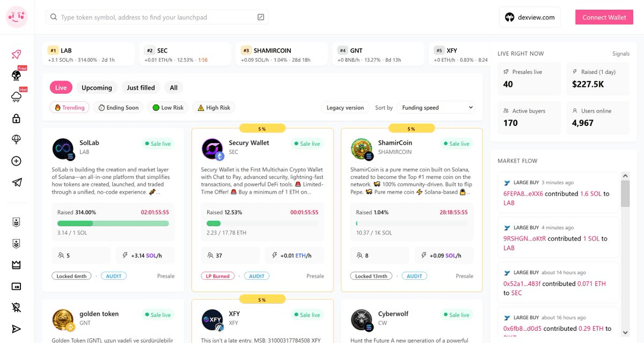This screenshot has width=644, height=343.
Task: Click the plus circle create icon
Action: pyautogui.click(x=17, y=161)
